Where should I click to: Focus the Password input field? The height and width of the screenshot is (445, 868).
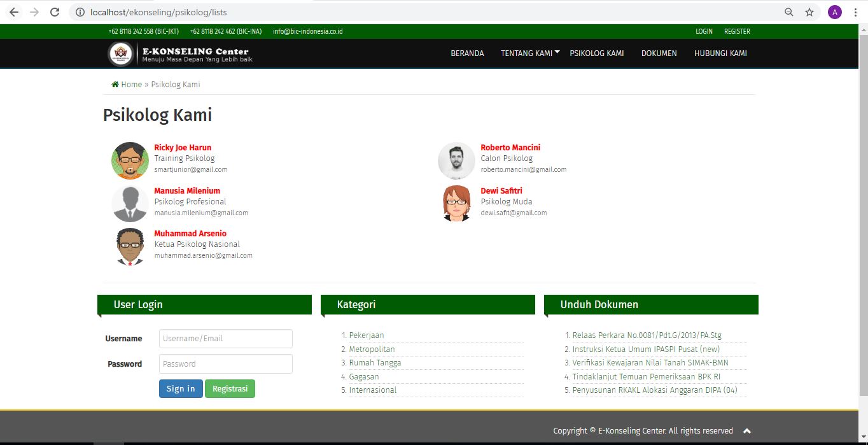[225, 364]
